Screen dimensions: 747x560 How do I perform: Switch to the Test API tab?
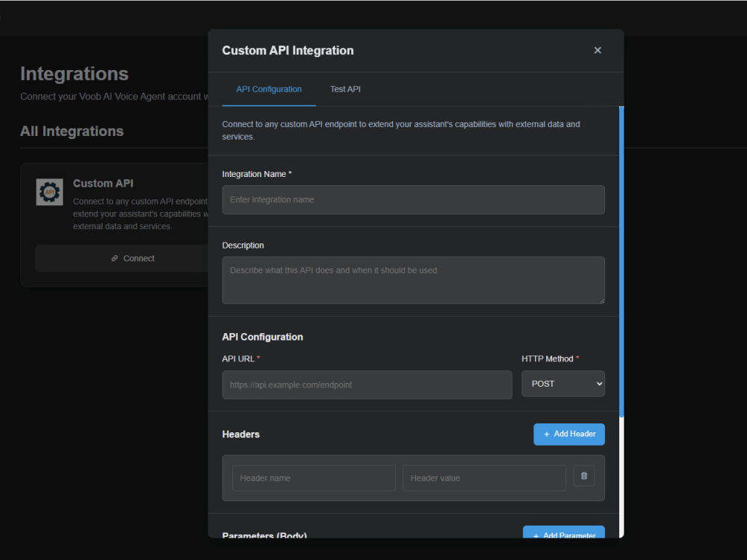(345, 89)
